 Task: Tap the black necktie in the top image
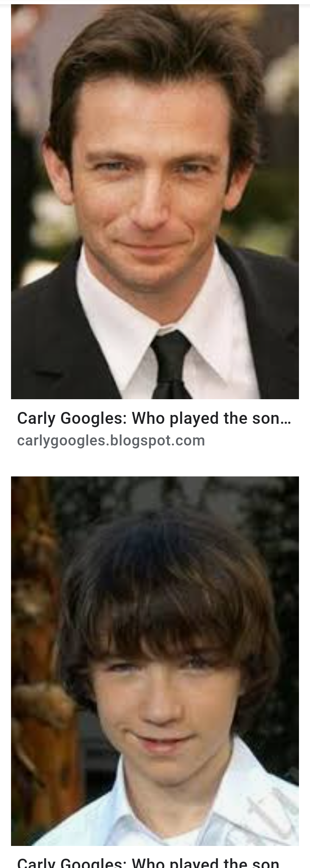(170, 365)
